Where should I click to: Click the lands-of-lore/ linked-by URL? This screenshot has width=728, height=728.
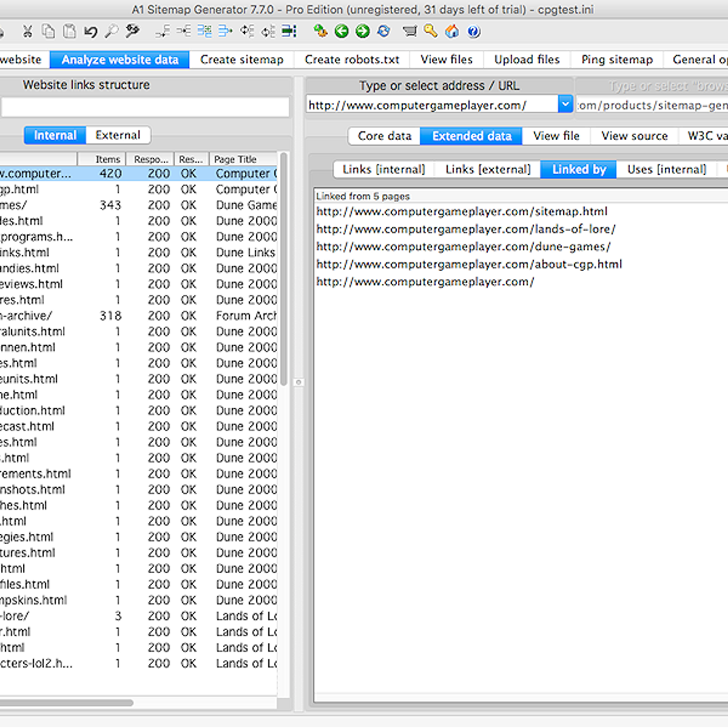tap(466, 229)
